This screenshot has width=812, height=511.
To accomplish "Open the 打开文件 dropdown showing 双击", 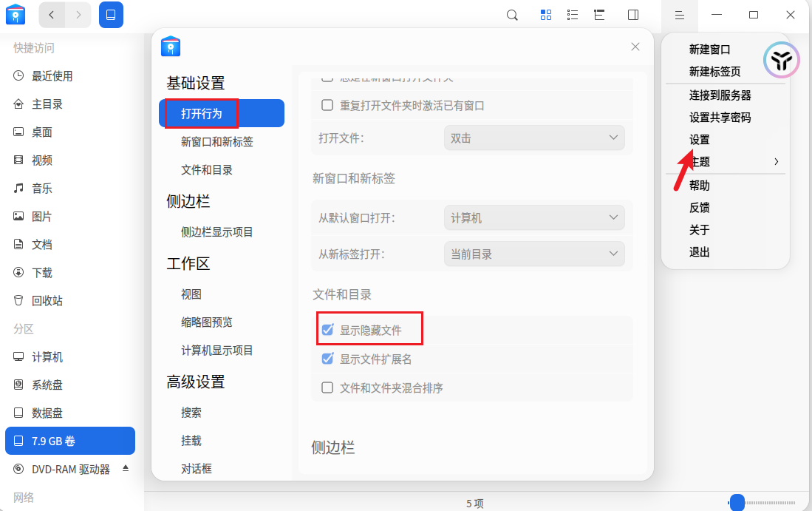I will click(x=534, y=138).
